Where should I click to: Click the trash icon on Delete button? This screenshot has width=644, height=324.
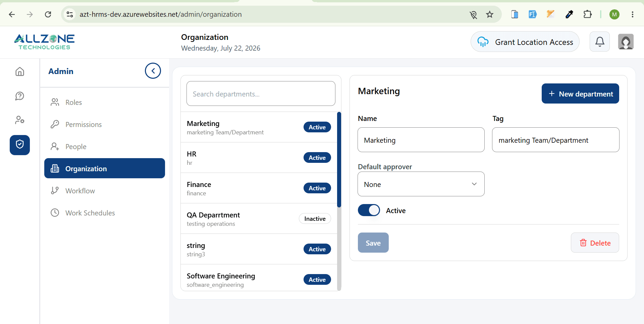click(x=583, y=243)
